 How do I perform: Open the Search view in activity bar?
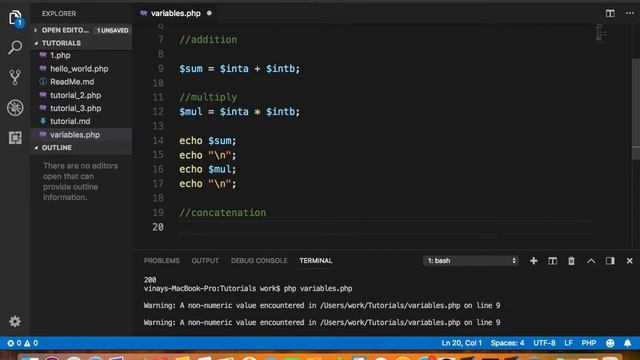15,47
